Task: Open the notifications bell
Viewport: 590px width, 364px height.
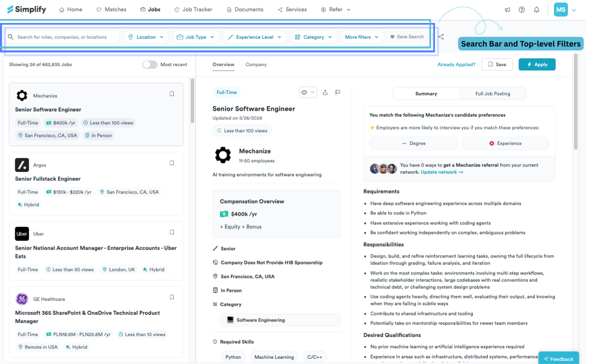Action: coord(536,10)
